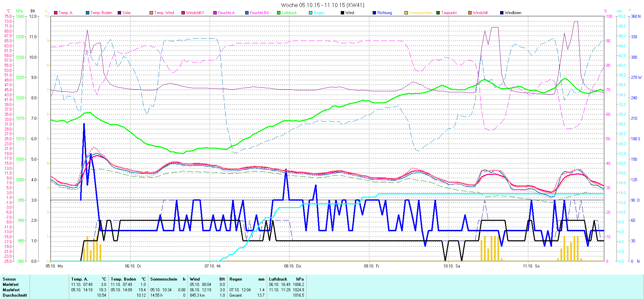
Task: Click the red Temp. A. legend square
Action: click(56, 13)
